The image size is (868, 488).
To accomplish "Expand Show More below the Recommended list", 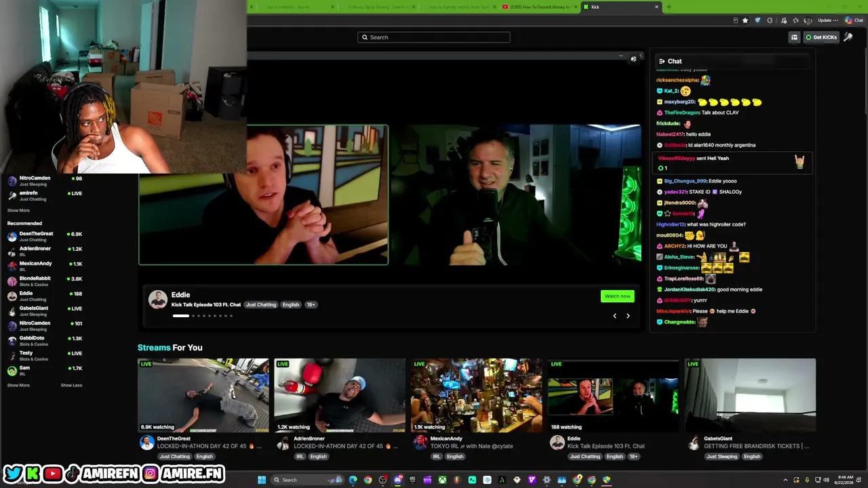I will click(18, 385).
